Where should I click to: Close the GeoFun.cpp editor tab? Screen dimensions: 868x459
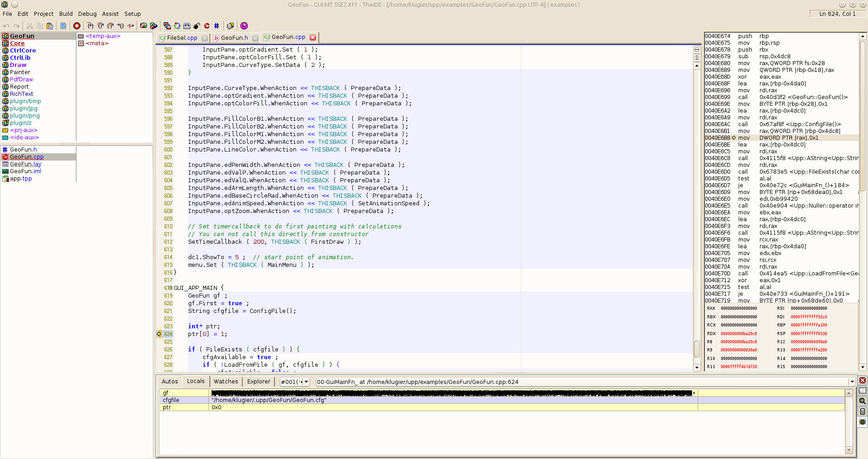click(x=313, y=38)
